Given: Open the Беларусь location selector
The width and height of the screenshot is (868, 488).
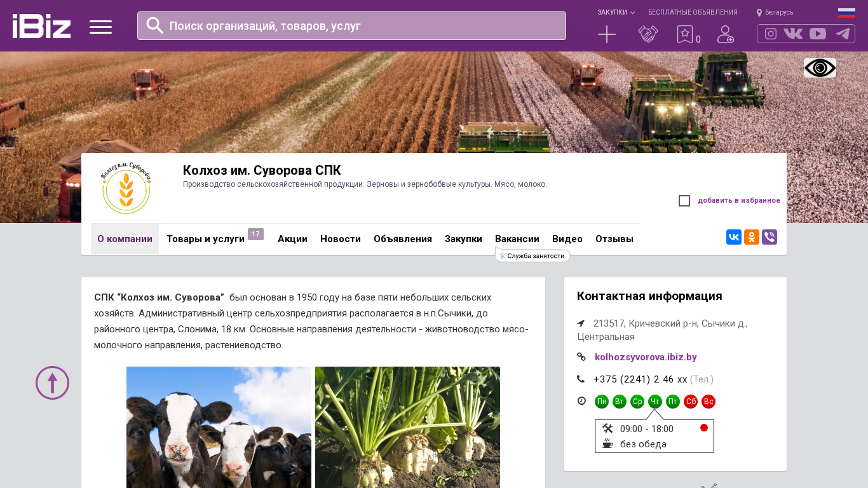Looking at the screenshot, I should point(775,12).
